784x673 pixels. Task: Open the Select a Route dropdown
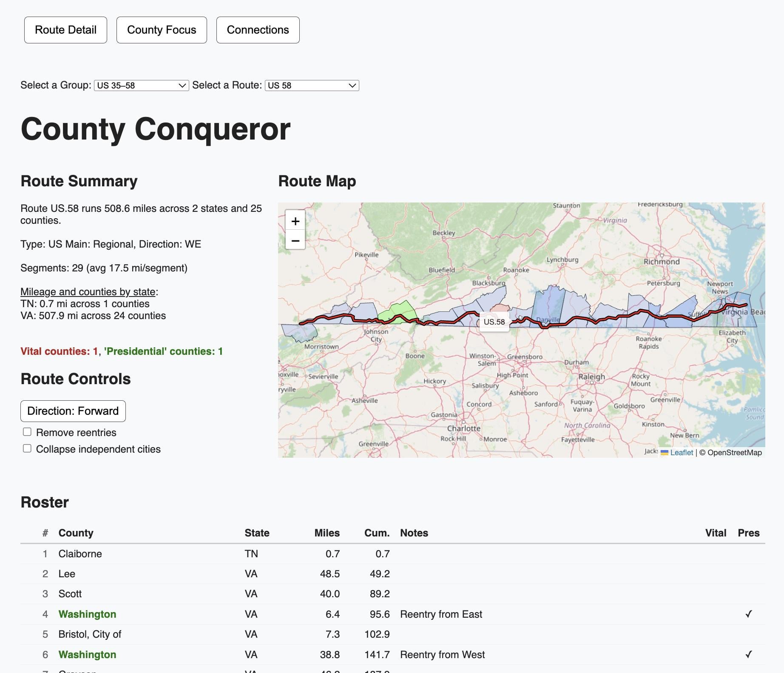click(312, 86)
